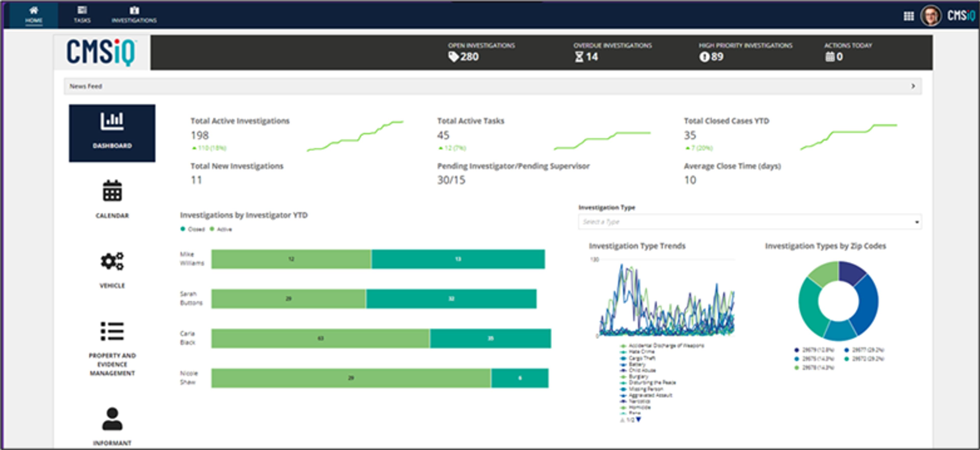Image resolution: width=980 pixels, height=450 pixels.
Task: Click the Pending Investigator/Supervisor value 30/15
Action: 451,180
